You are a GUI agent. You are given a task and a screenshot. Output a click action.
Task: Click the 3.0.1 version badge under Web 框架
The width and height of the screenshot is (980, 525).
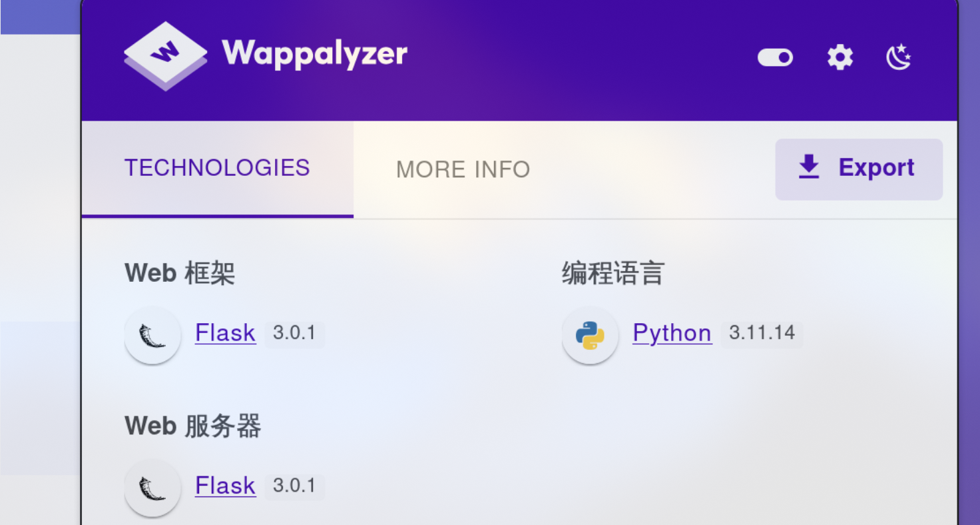pyautogui.click(x=294, y=334)
